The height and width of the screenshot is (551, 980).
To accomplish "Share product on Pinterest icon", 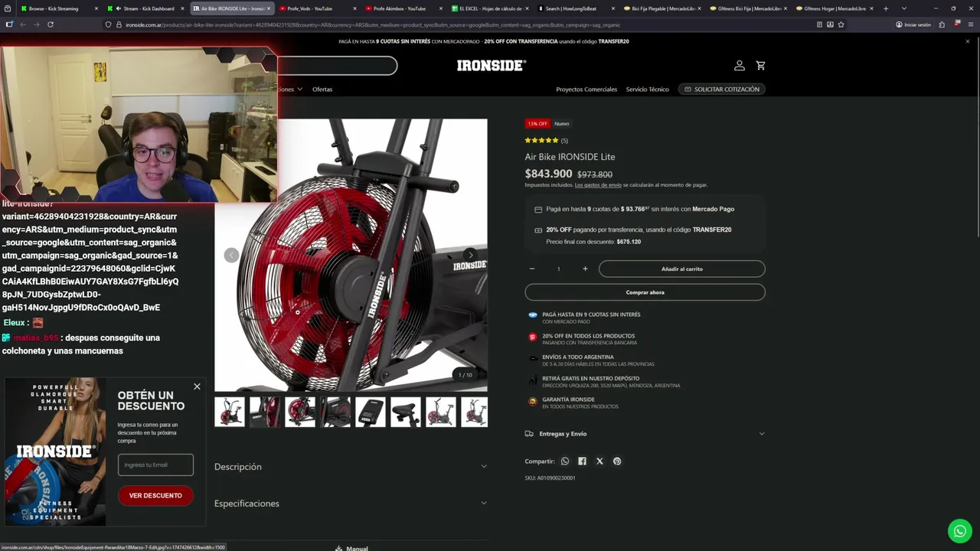I will point(617,461).
